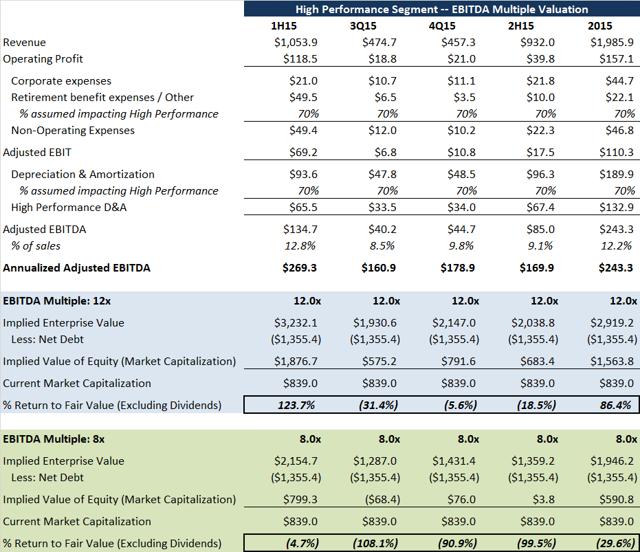Click the revenue value $457.3
This screenshot has width=640, height=552.
[458, 42]
